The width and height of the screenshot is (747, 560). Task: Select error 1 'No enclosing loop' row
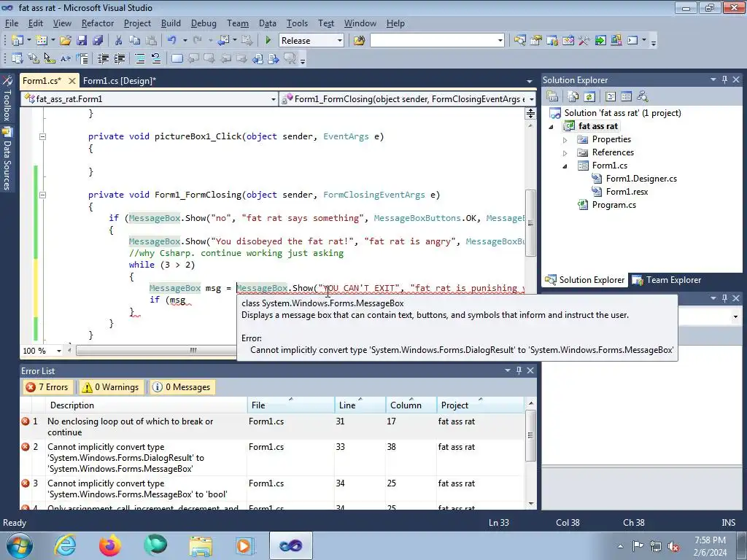273,427
